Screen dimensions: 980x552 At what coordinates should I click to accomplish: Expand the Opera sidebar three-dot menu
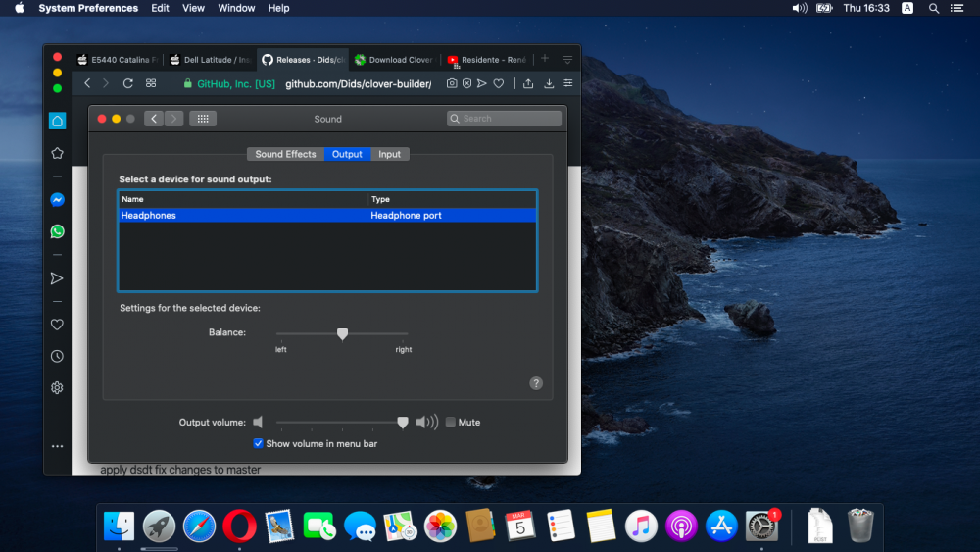pos(57,446)
